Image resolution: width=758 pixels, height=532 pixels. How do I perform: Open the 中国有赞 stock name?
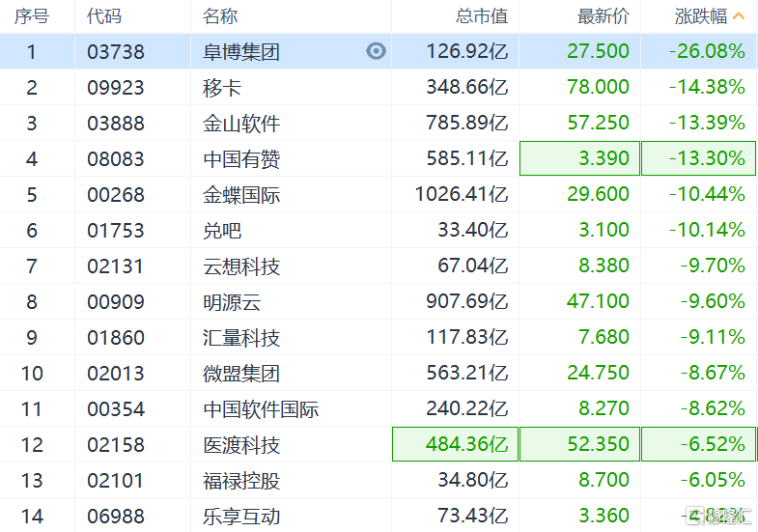(x=241, y=159)
